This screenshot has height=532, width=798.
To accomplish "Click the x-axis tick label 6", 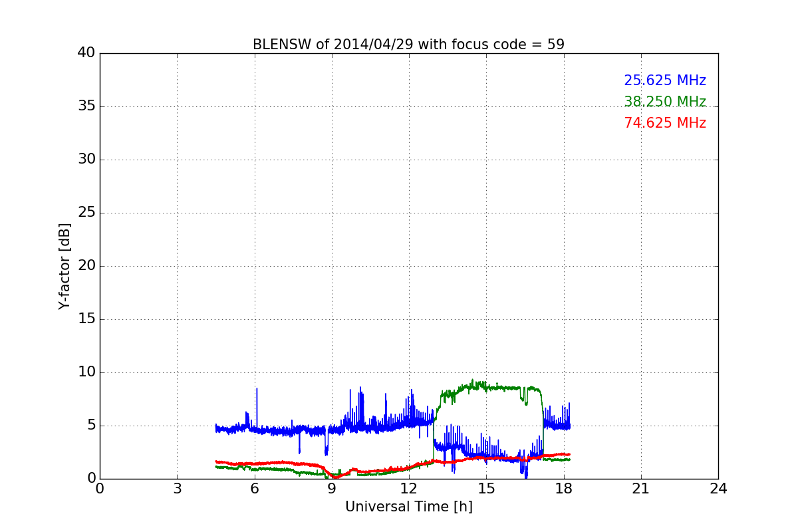I will 254,489.
